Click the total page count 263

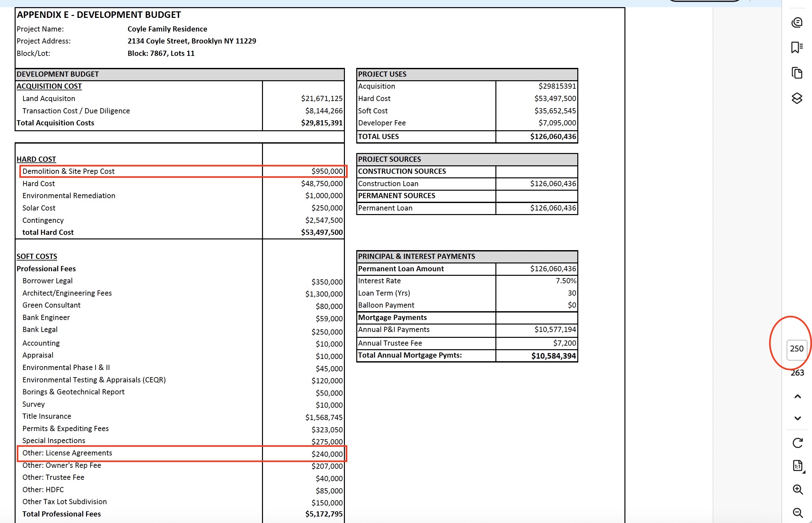pyautogui.click(x=797, y=373)
